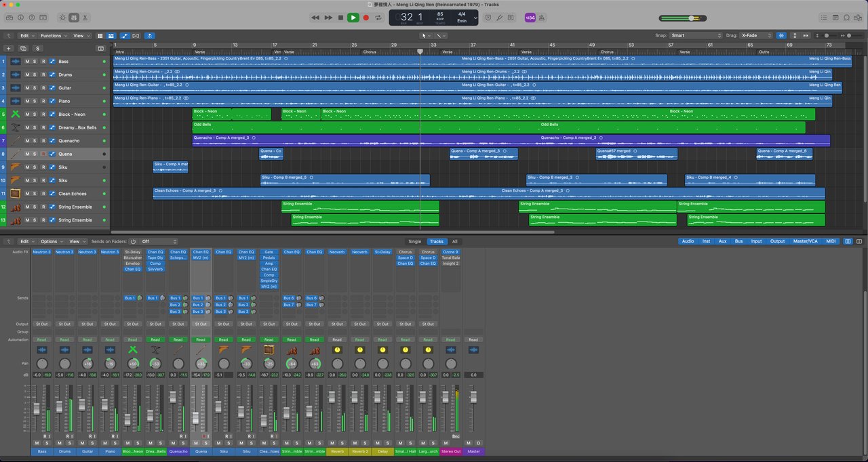Screen dimensions: 868x462
Task: Open the Tracks area Edit dropdown menu
Action: click(26, 35)
